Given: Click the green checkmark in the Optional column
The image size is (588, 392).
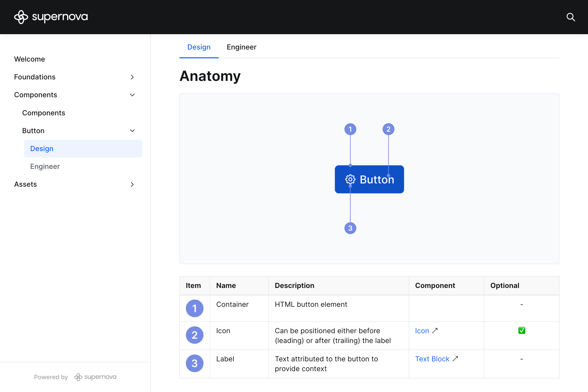Looking at the screenshot, I should pos(521,330).
